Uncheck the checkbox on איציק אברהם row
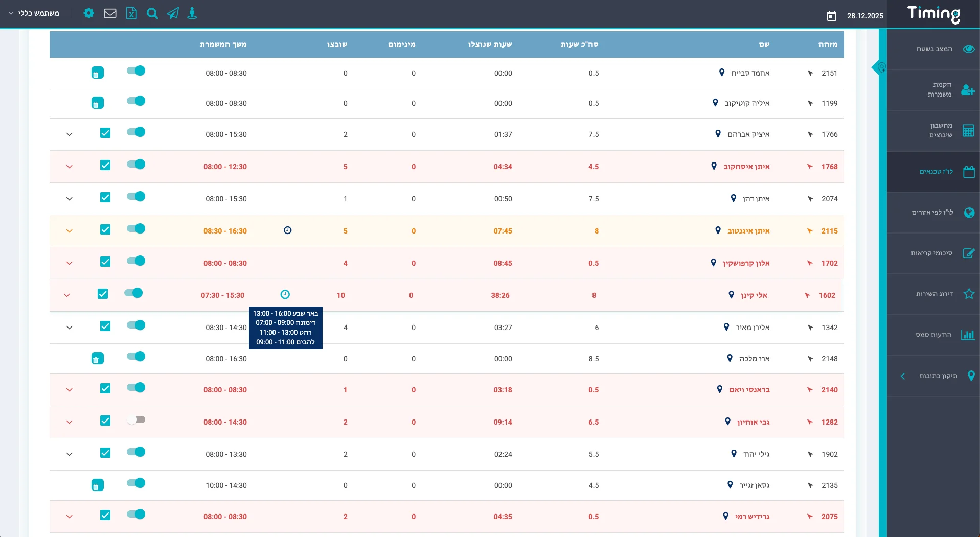 pos(105,133)
